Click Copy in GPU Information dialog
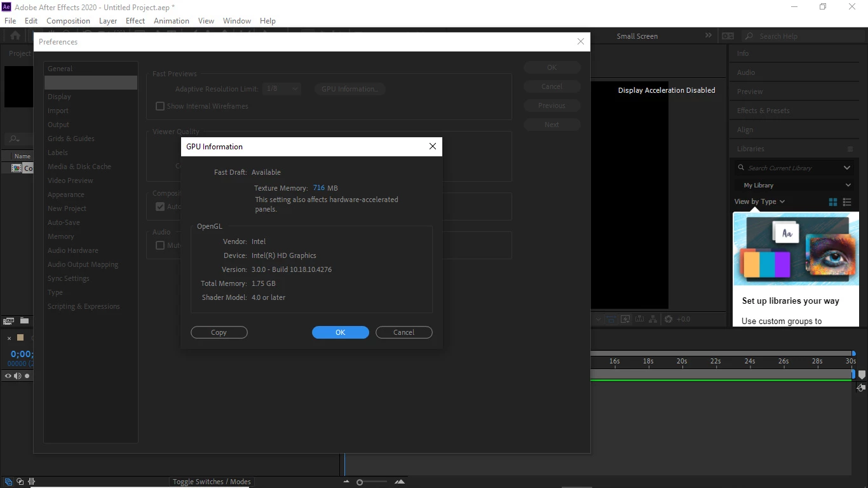 coord(219,332)
